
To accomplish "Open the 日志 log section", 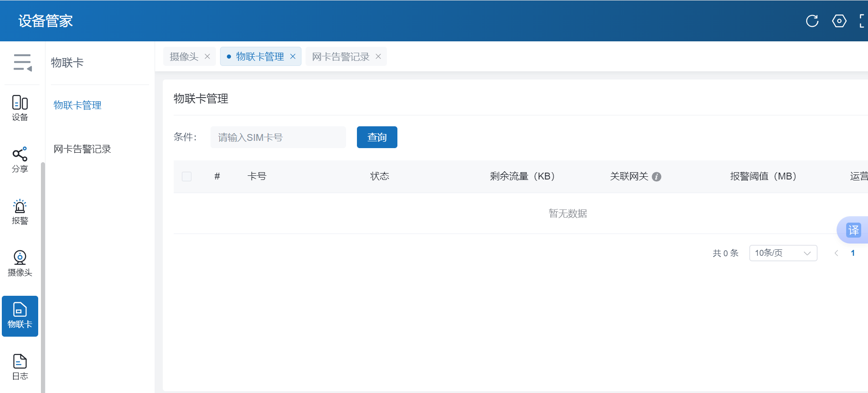I will click(x=20, y=367).
